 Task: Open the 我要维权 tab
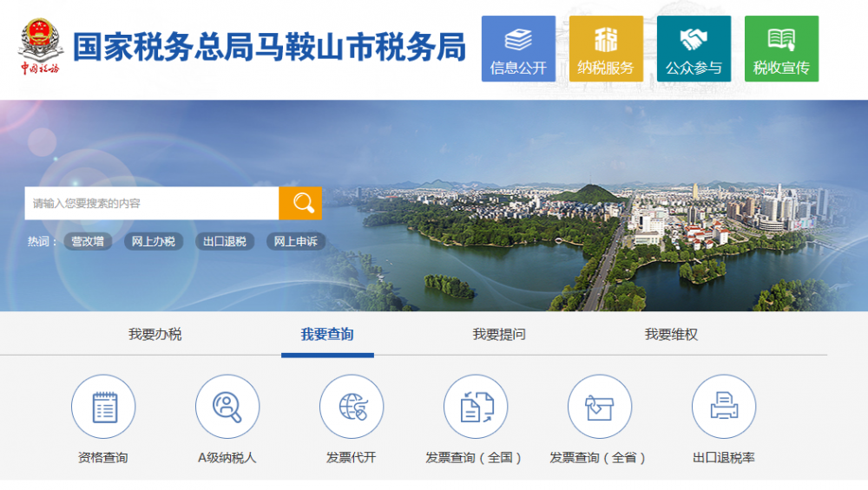pyautogui.click(x=671, y=335)
